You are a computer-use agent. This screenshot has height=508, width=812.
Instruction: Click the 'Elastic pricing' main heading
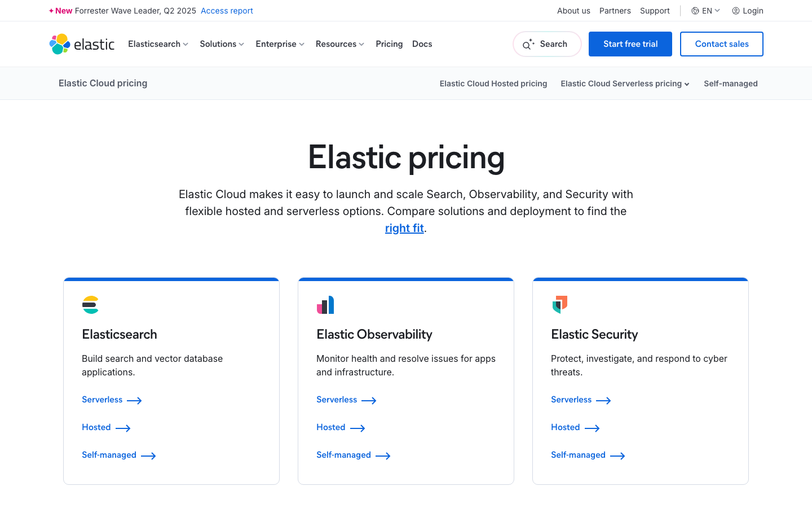pyautogui.click(x=406, y=157)
